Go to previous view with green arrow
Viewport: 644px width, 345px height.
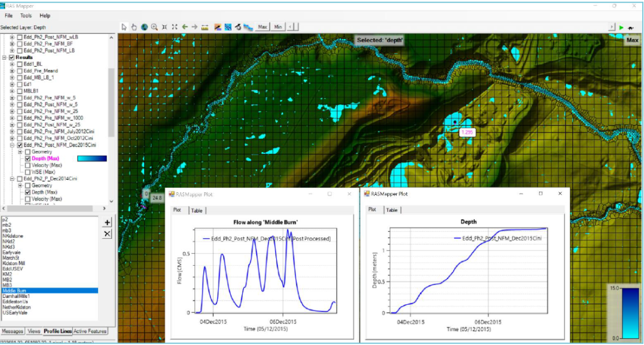pyautogui.click(x=184, y=27)
